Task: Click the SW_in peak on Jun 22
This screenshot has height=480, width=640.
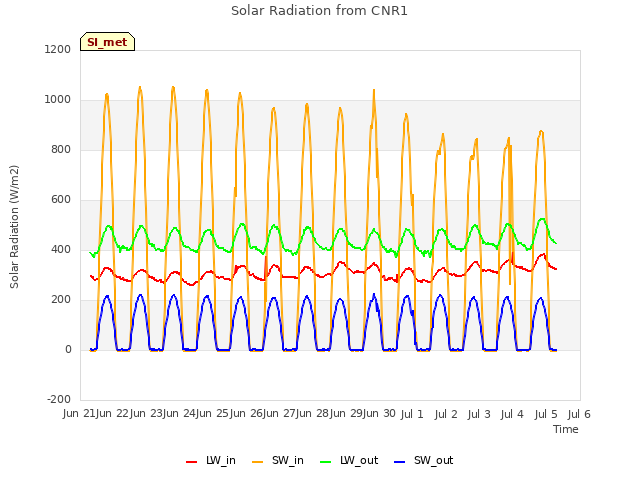Action: [140, 87]
